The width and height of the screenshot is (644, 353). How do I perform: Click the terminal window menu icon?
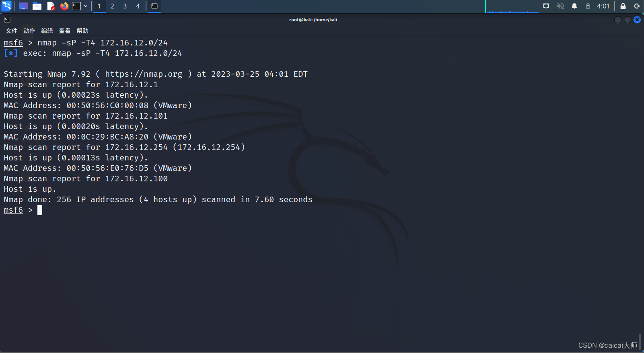7,20
